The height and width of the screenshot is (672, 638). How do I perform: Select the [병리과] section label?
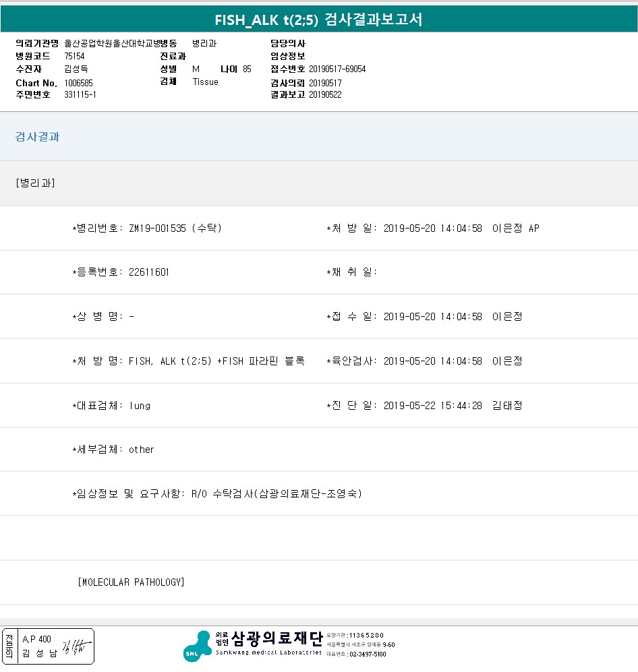pos(35,183)
